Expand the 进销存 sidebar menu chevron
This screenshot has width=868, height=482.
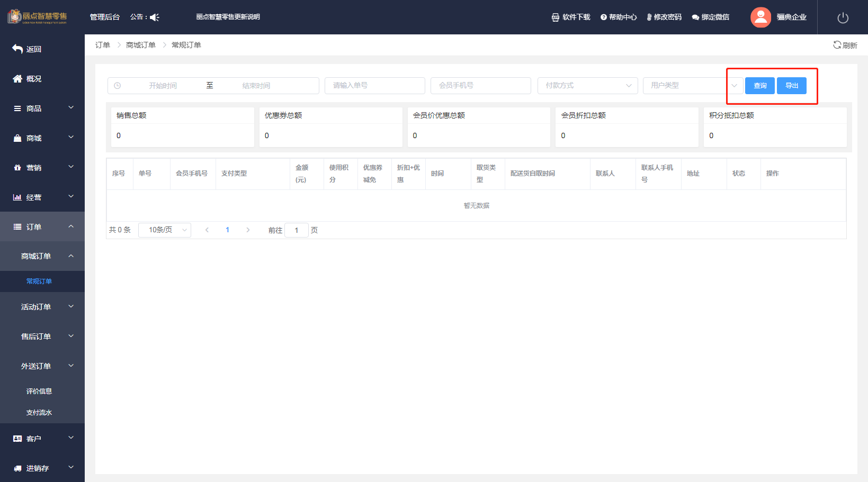click(x=71, y=467)
